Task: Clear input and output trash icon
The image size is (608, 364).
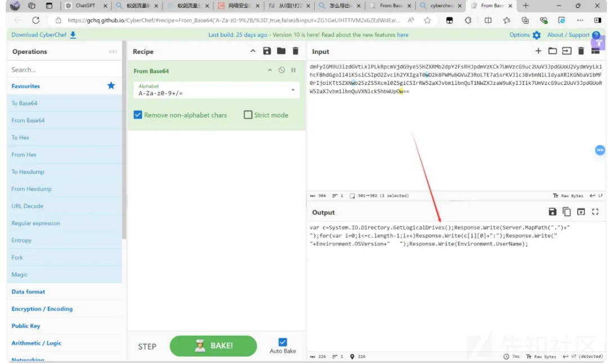Action: (x=581, y=51)
